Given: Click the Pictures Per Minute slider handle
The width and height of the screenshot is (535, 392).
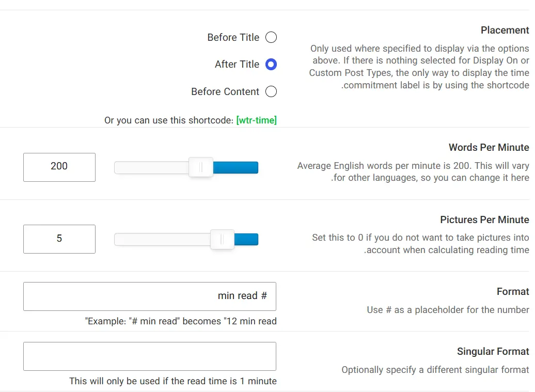Looking at the screenshot, I should (x=222, y=239).
